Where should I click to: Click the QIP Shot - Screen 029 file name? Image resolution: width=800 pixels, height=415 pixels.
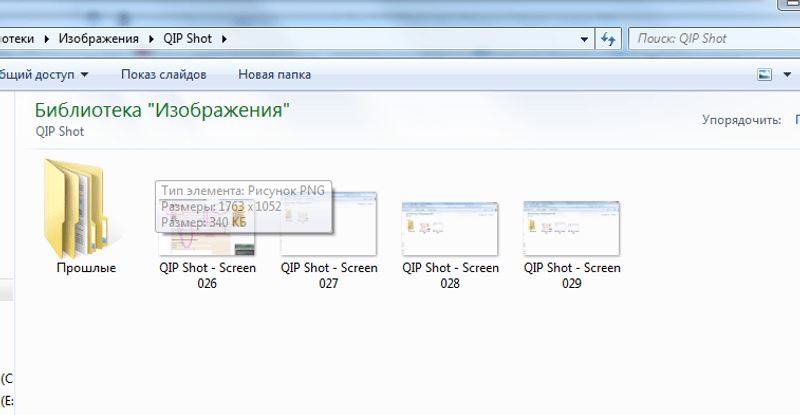pos(572,276)
